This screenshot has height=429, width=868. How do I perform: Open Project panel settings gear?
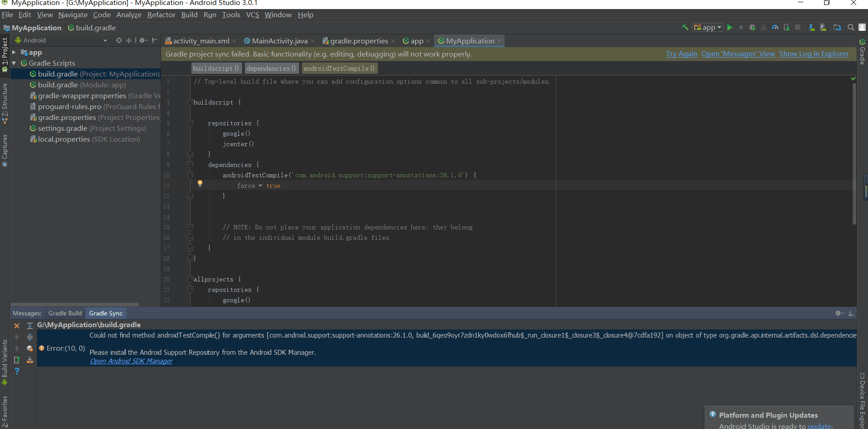[143, 40]
